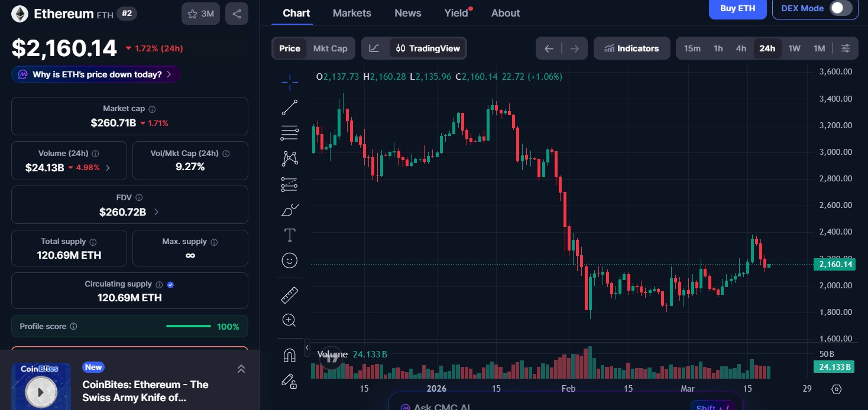Open the Brush drawing tool
The image size is (868, 410).
(x=289, y=210)
